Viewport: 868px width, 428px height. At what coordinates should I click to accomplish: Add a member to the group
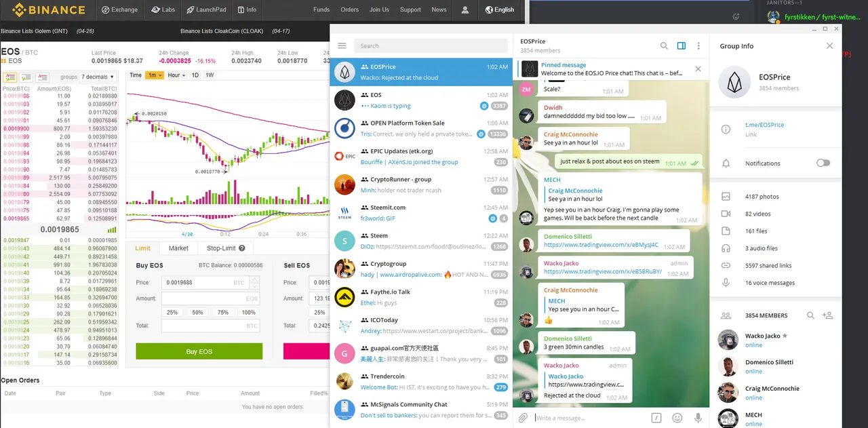[827, 315]
